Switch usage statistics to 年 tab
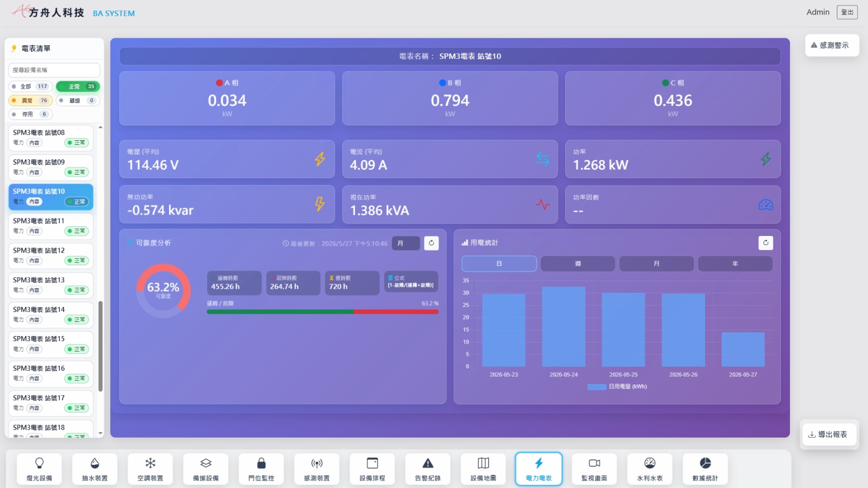Image resolution: width=868 pixels, height=488 pixels. coord(735,264)
